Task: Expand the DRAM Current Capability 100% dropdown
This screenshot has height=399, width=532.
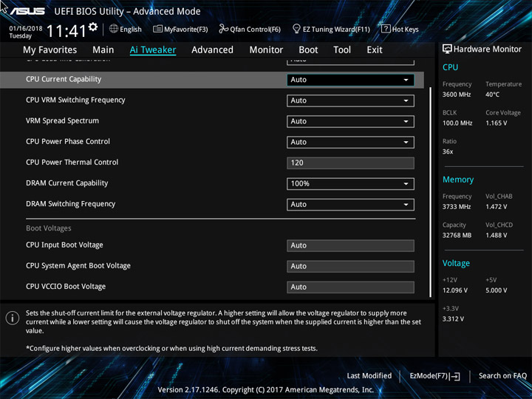Action: 350,184
